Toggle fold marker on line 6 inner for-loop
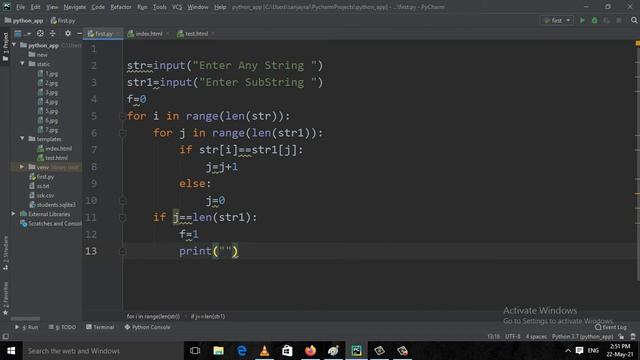Image resolution: width=640 pixels, height=360 pixels. tap(122, 133)
